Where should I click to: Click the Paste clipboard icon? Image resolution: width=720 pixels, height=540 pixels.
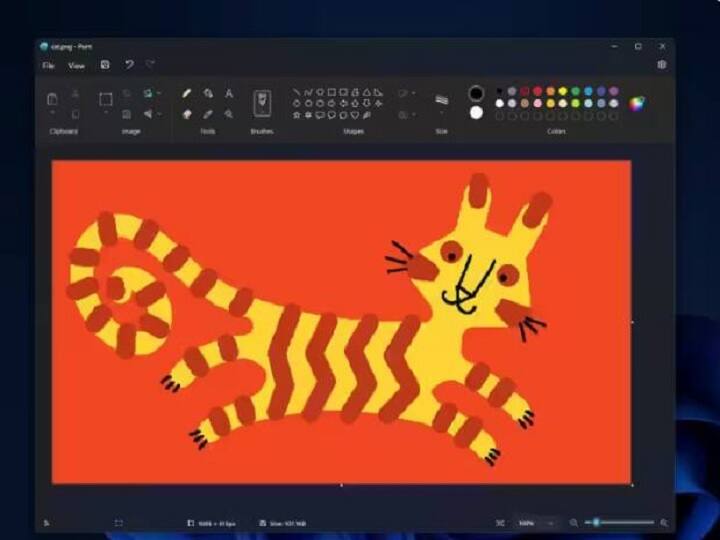tap(52, 99)
